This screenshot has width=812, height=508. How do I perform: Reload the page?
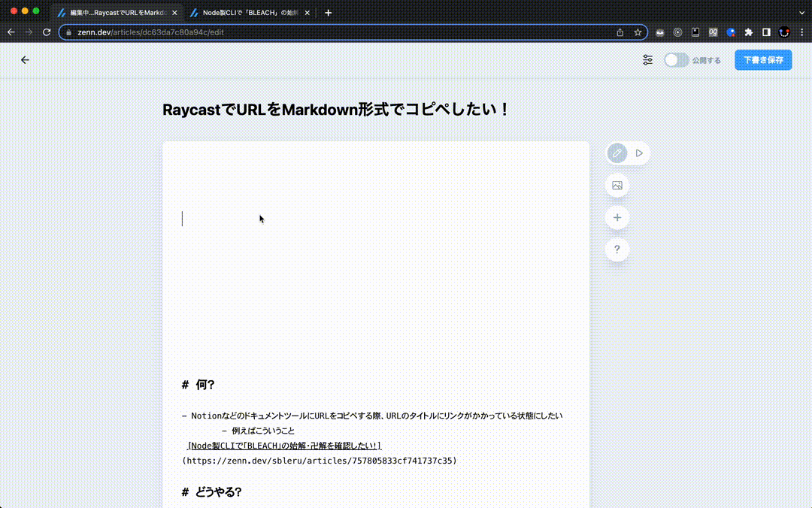[x=47, y=32]
